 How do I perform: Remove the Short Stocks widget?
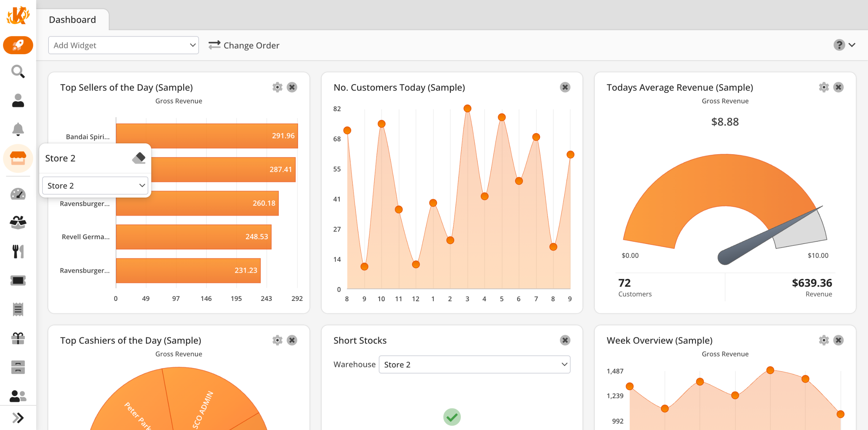(x=565, y=340)
